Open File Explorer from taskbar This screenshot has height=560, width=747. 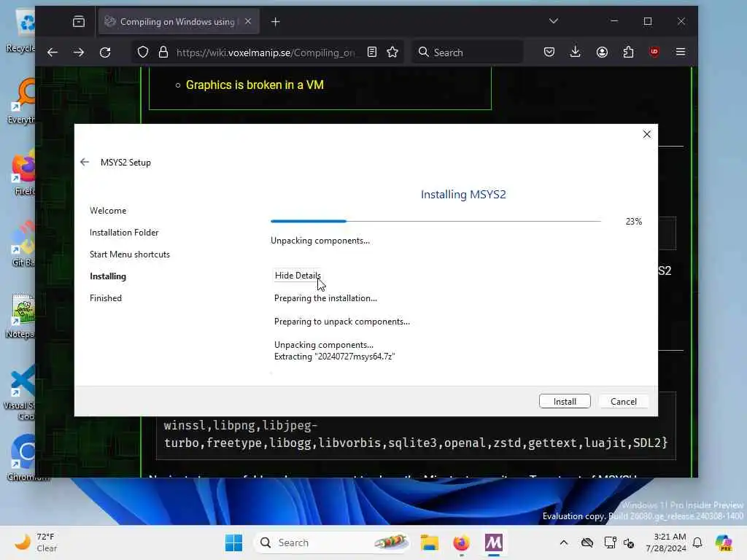pos(429,542)
